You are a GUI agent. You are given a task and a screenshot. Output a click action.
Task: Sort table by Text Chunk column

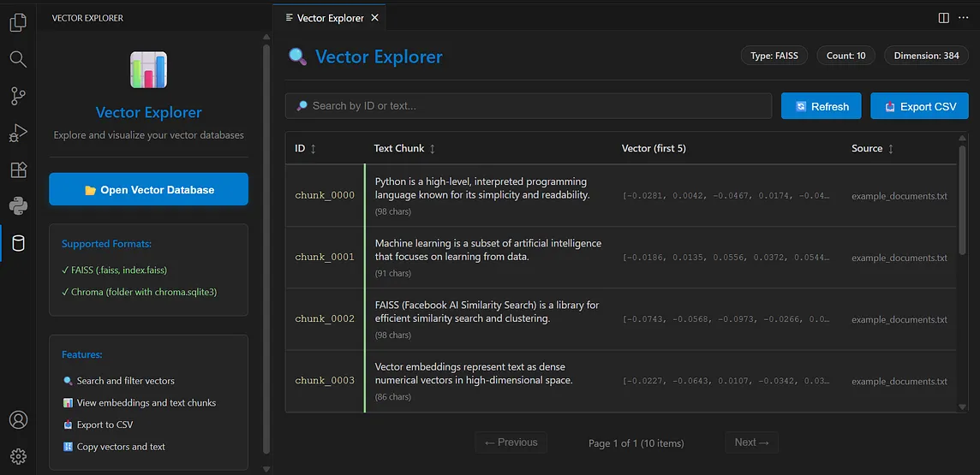pos(404,149)
